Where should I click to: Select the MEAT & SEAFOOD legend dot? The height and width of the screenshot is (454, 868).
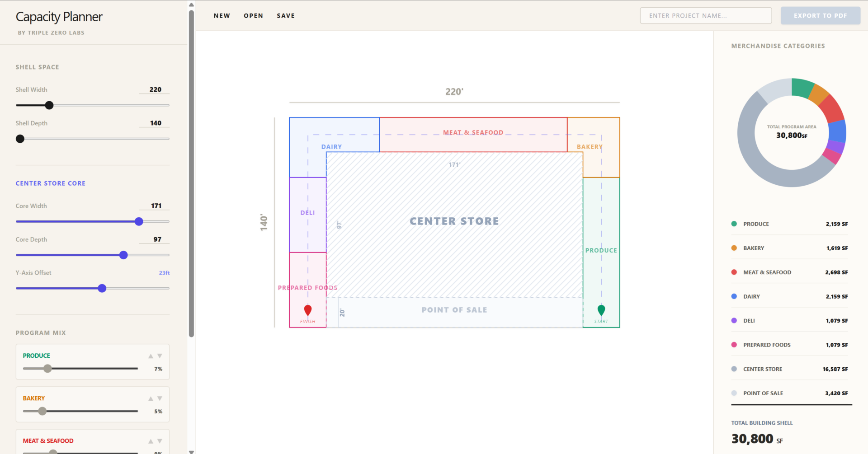click(734, 272)
